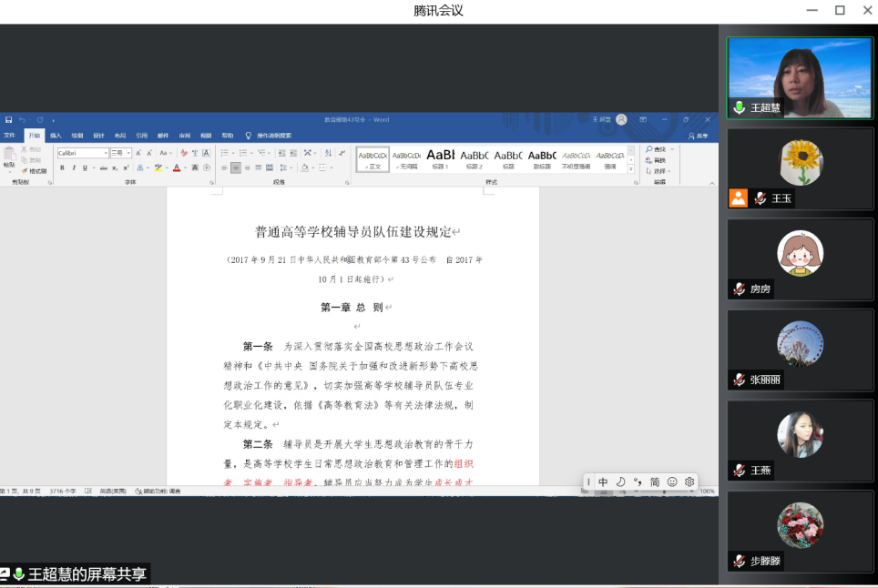Image resolution: width=878 pixels, height=588 pixels.
Task: Apply center alignment to paragraph
Action: pos(236,167)
